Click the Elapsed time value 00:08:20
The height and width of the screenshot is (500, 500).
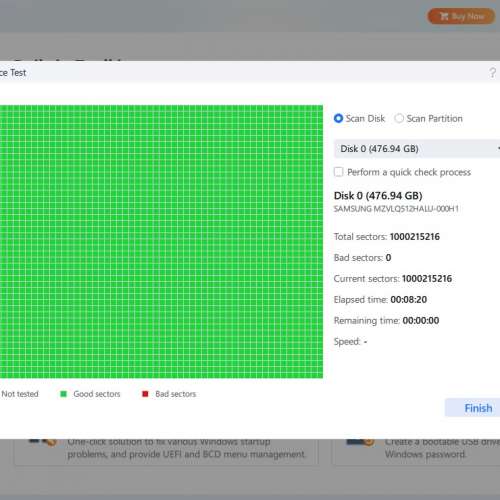(409, 300)
